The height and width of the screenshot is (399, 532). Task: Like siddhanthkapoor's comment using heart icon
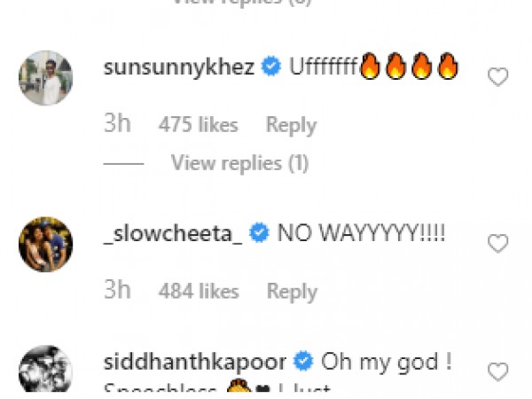click(498, 371)
